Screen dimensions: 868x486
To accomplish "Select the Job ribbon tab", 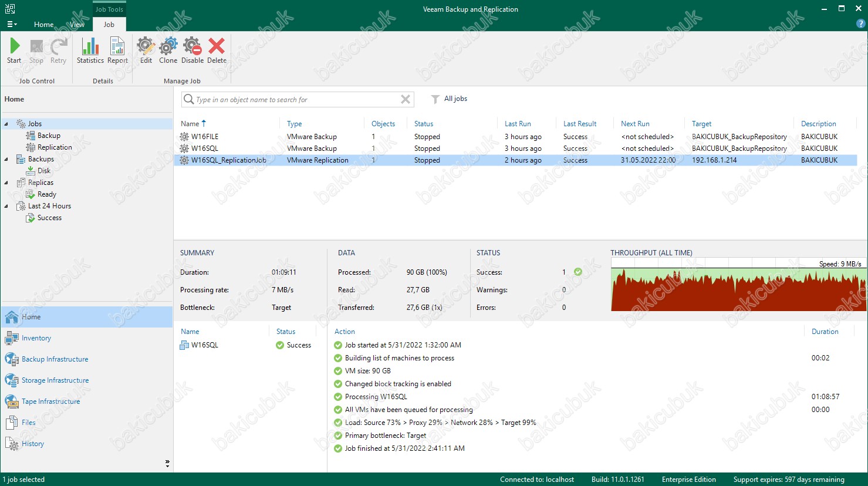I will (109, 25).
